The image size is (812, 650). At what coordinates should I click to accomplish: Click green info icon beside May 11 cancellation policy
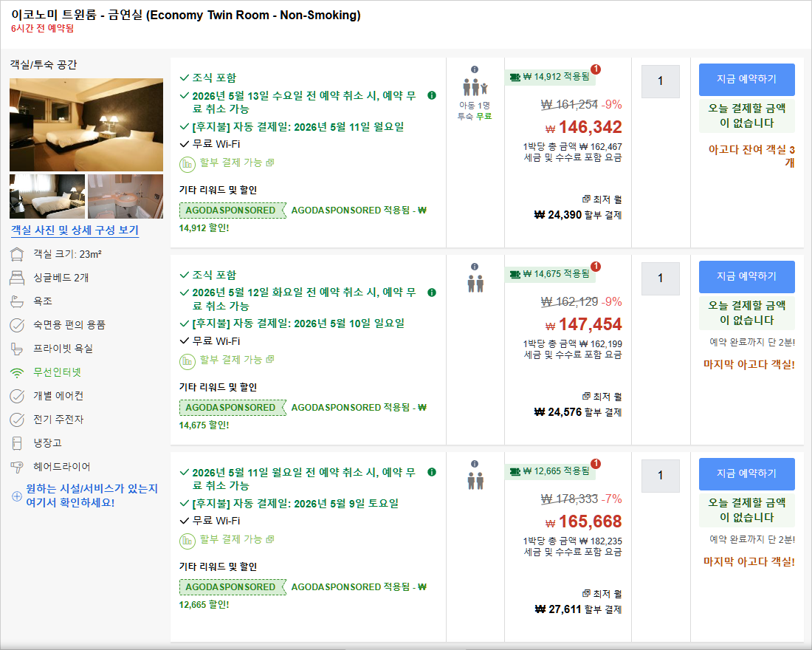coord(432,472)
